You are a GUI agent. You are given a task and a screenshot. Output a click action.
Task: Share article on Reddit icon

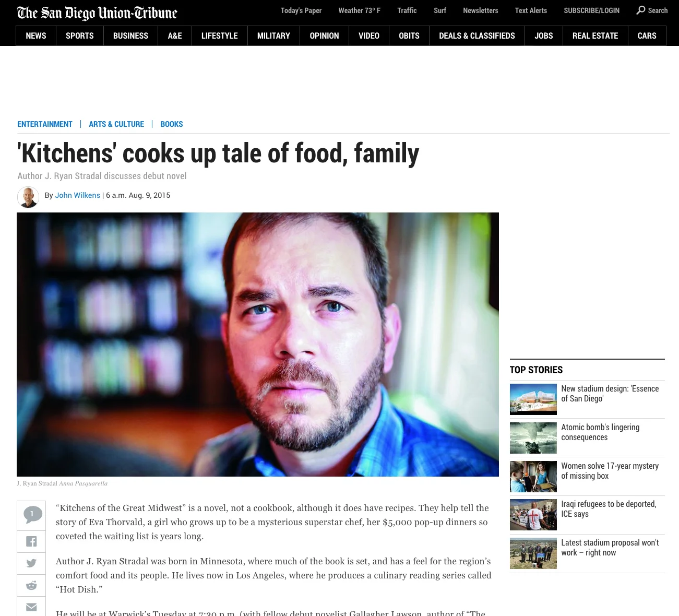tap(31, 585)
